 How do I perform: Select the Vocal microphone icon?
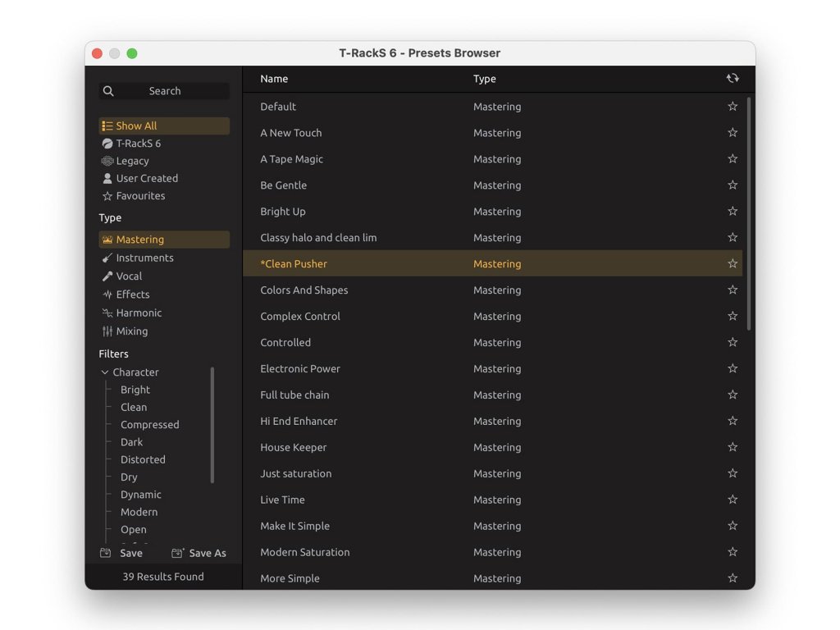pyautogui.click(x=107, y=276)
